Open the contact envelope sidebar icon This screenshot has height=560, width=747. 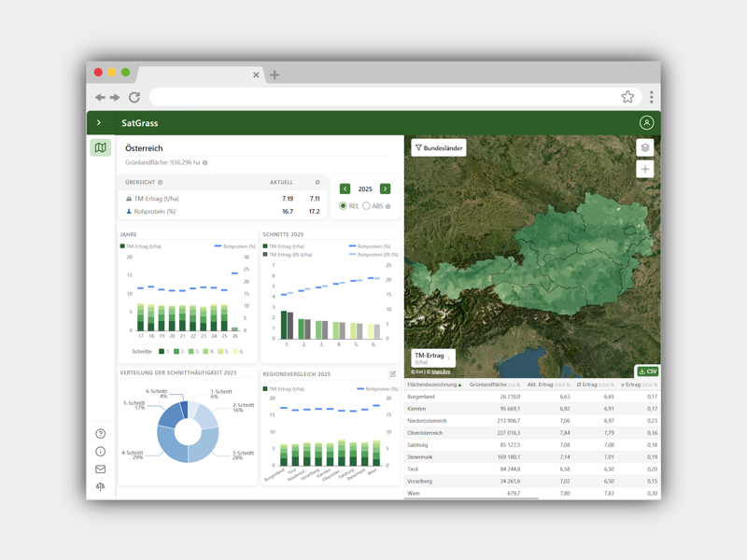click(100, 469)
